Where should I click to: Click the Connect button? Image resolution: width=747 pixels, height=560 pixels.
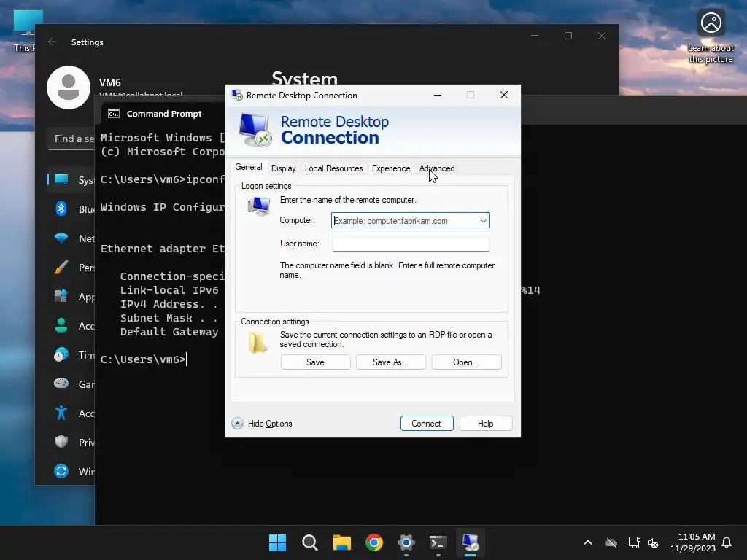pos(426,424)
